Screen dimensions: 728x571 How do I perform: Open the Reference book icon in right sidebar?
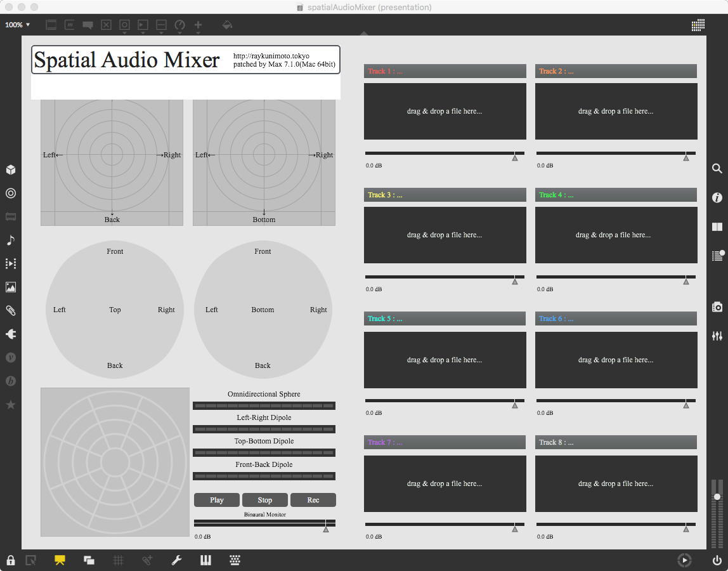tap(717, 227)
